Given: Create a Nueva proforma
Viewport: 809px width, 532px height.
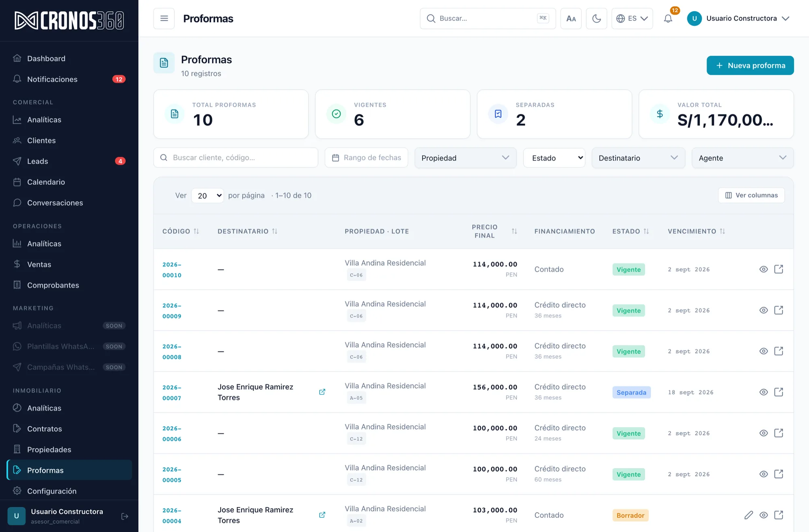Looking at the screenshot, I should click(750, 66).
